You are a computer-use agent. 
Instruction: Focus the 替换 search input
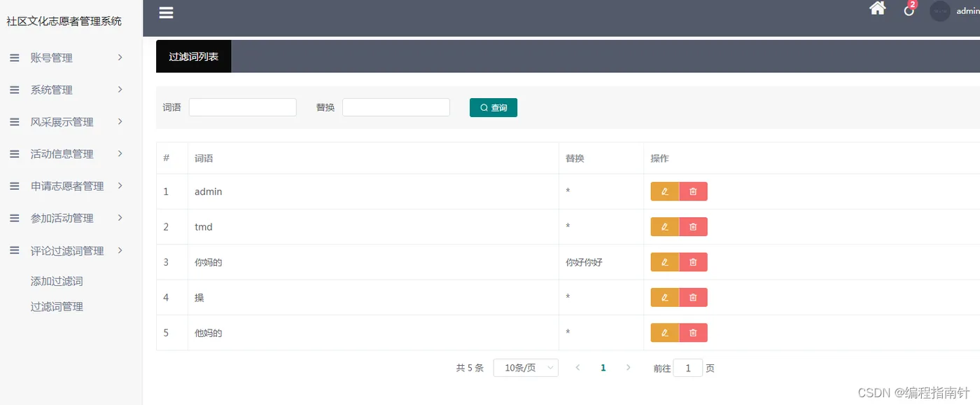396,107
